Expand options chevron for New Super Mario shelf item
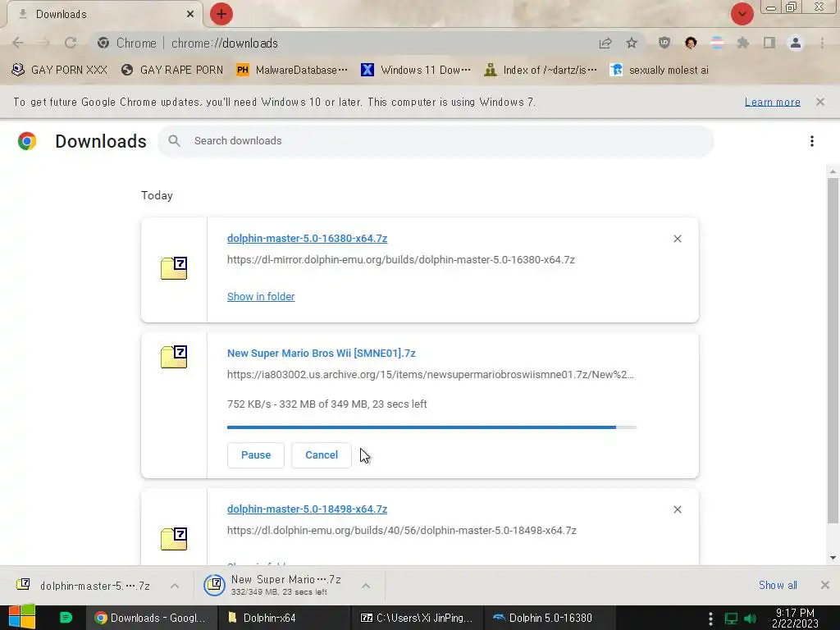 (x=366, y=586)
